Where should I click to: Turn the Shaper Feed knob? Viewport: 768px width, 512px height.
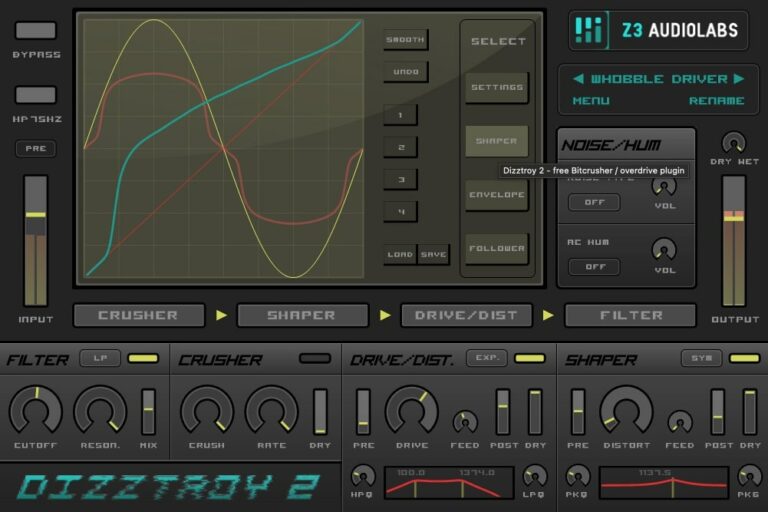680,422
